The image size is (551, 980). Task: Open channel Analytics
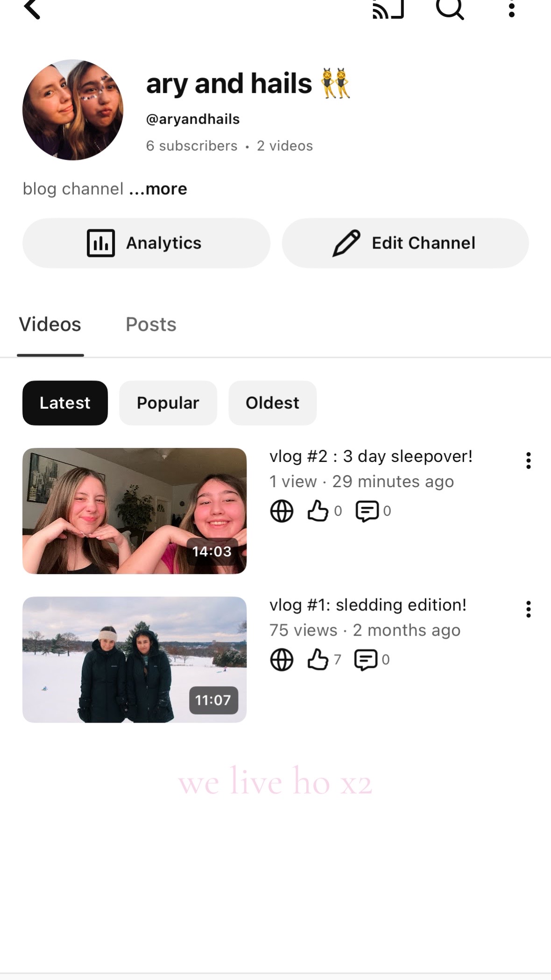(146, 243)
